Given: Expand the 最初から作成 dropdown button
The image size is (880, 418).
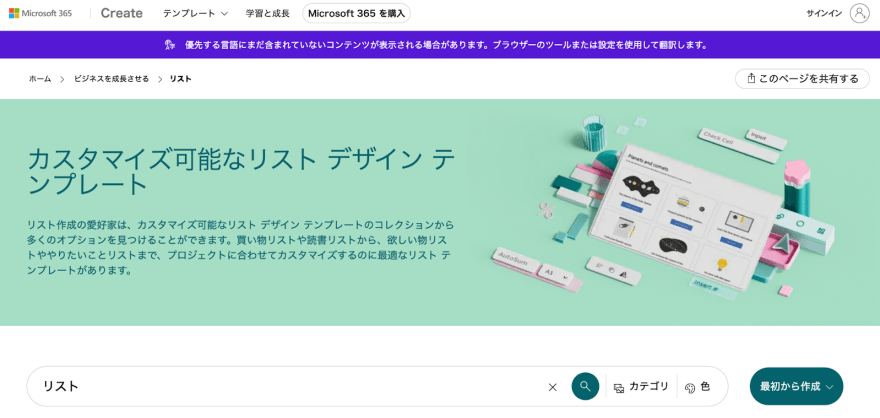Looking at the screenshot, I should 796,386.
